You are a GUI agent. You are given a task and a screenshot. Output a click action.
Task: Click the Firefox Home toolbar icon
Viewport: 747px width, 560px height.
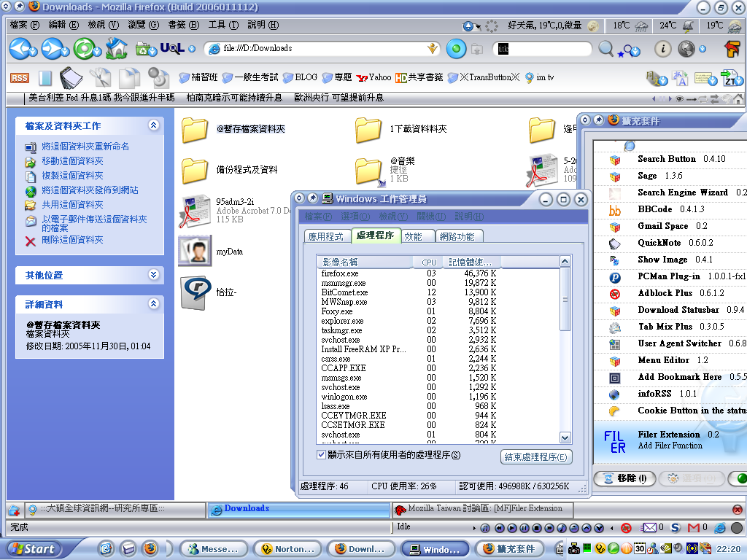[116, 49]
